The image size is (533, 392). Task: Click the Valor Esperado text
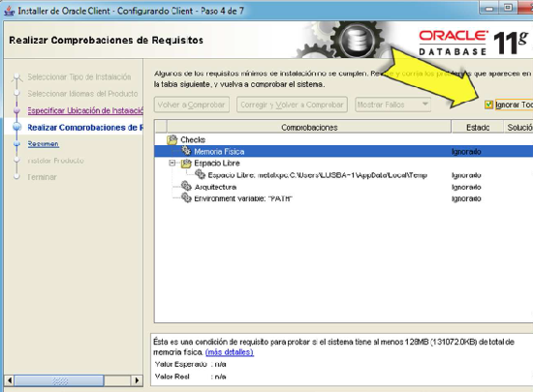coord(180,364)
